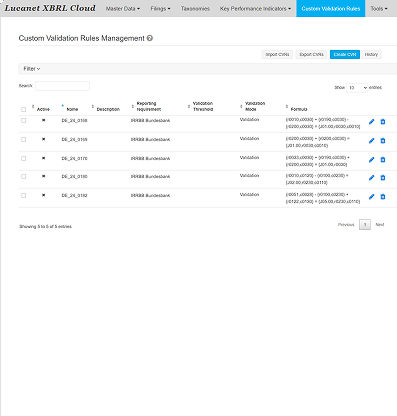Sort the table by Formula column
This screenshot has height=416, width=397.
(x=299, y=109)
